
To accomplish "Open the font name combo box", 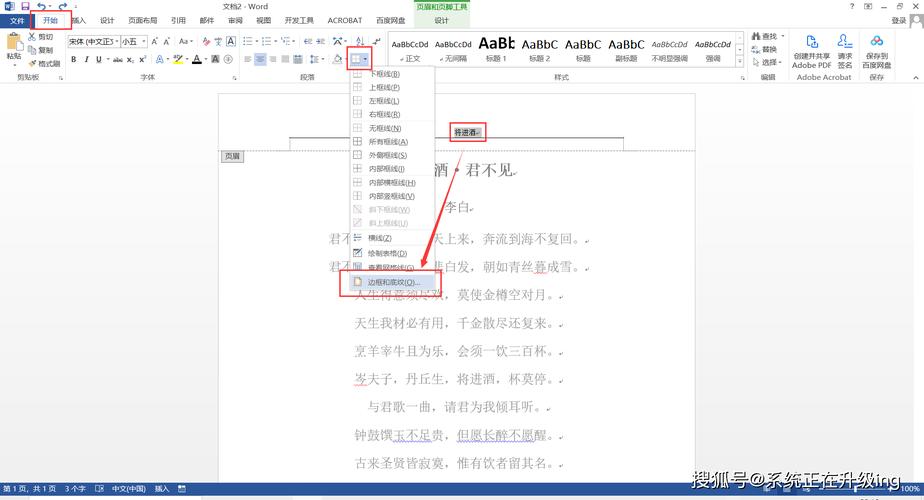I will [x=93, y=41].
